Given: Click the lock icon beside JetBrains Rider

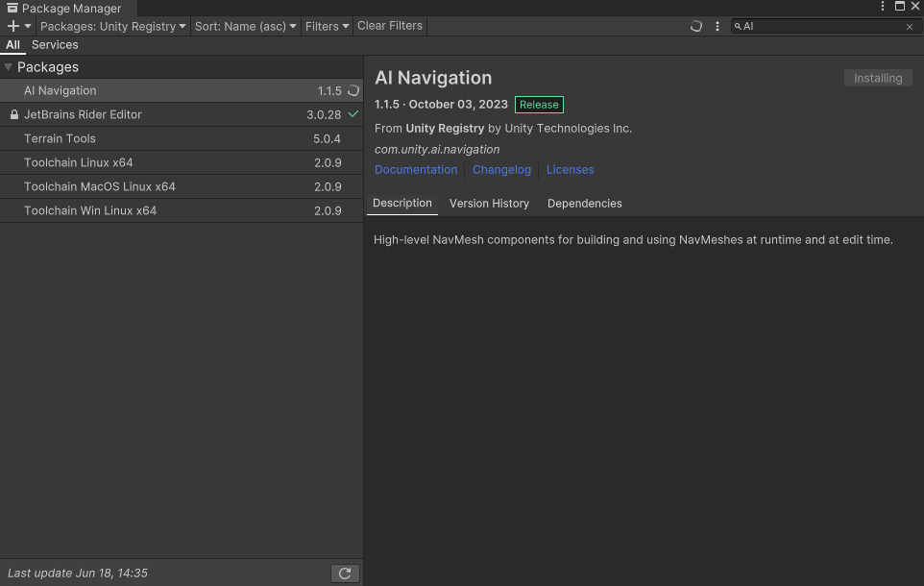Looking at the screenshot, I should click(x=14, y=114).
